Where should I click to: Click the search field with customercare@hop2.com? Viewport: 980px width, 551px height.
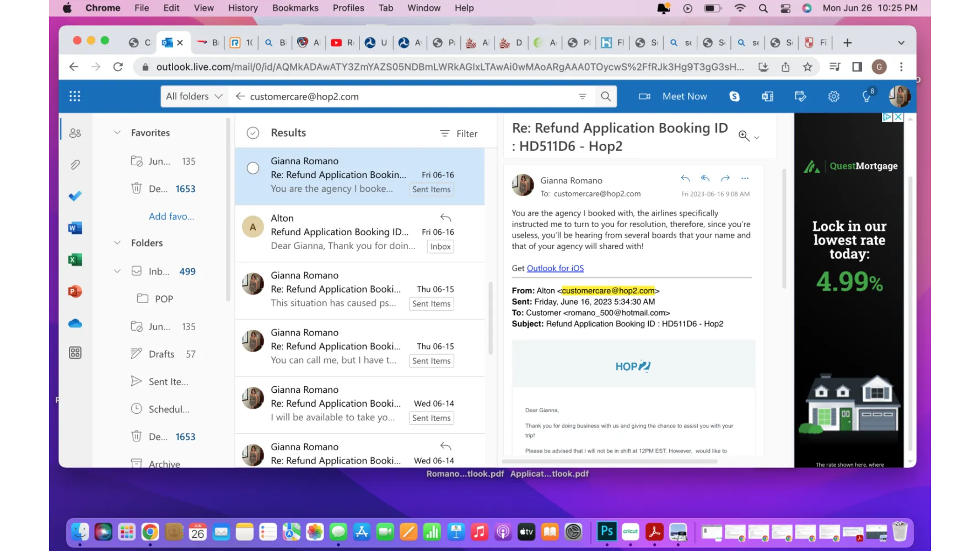coord(411,96)
